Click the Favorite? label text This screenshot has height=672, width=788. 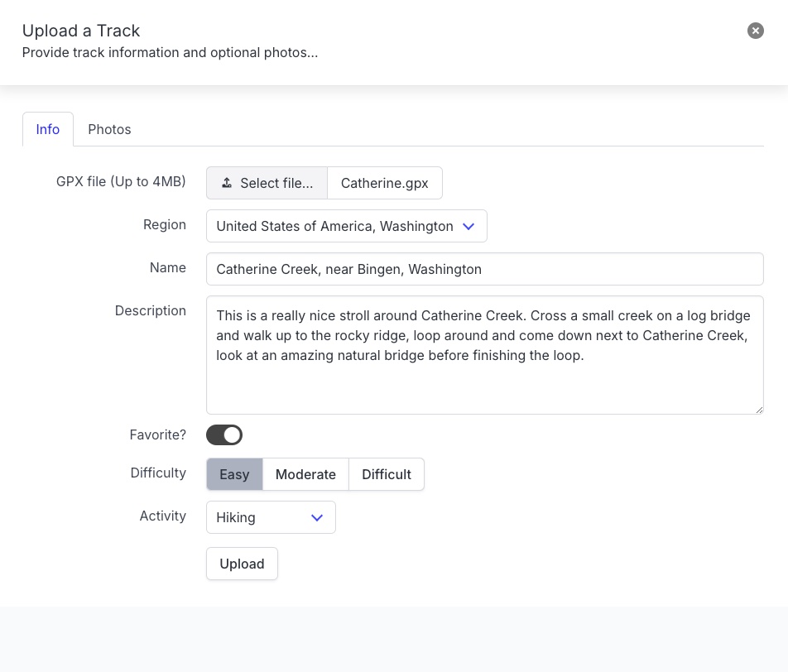pyautogui.click(x=157, y=434)
